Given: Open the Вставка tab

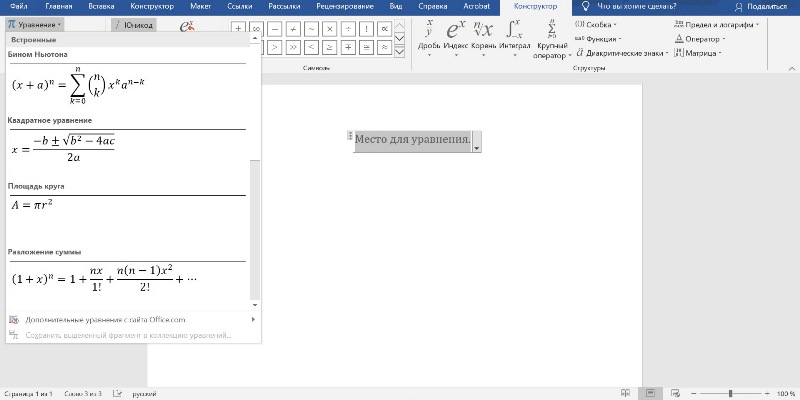Looking at the screenshot, I should point(90,6).
